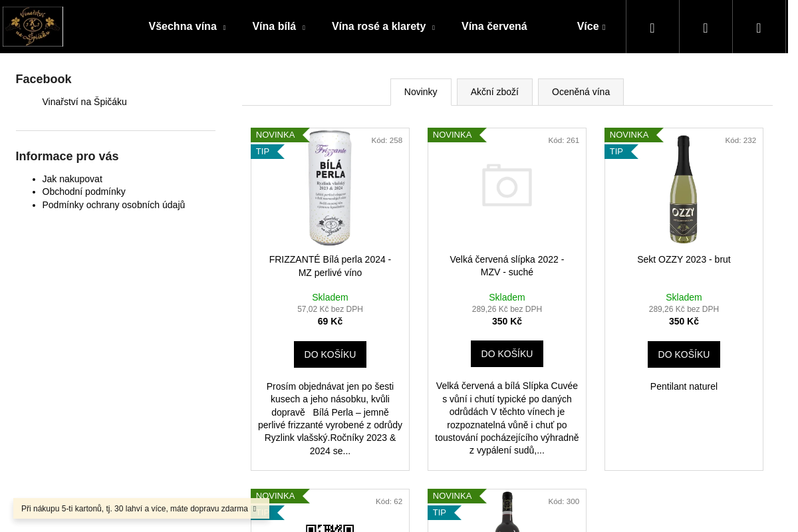Click 'Kód: 300' product code
Screen dimensions: 798x532
tap(564, 501)
